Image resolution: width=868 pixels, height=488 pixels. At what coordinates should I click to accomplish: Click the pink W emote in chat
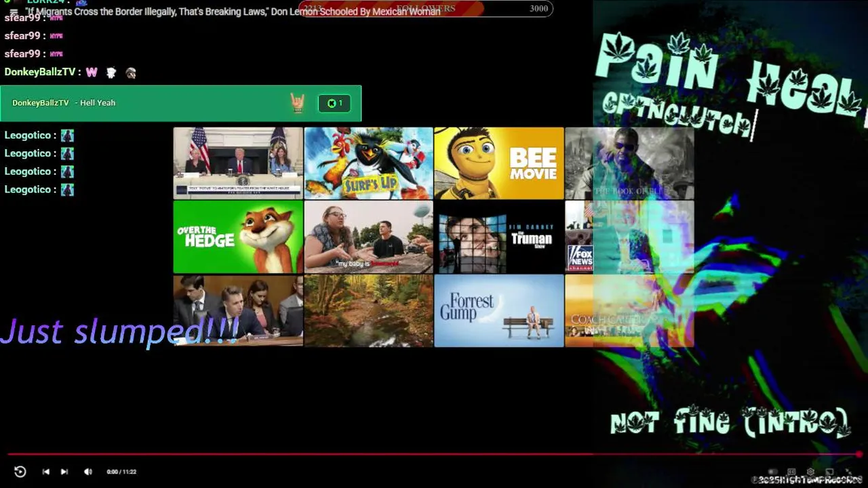click(x=92, y=72)
